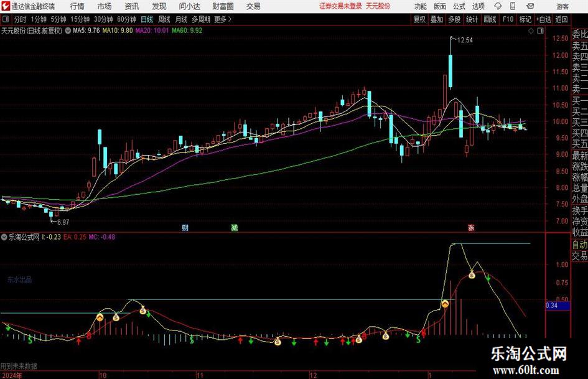
Task: Open 多周期 multi-period view
Action: click(201, 19)
